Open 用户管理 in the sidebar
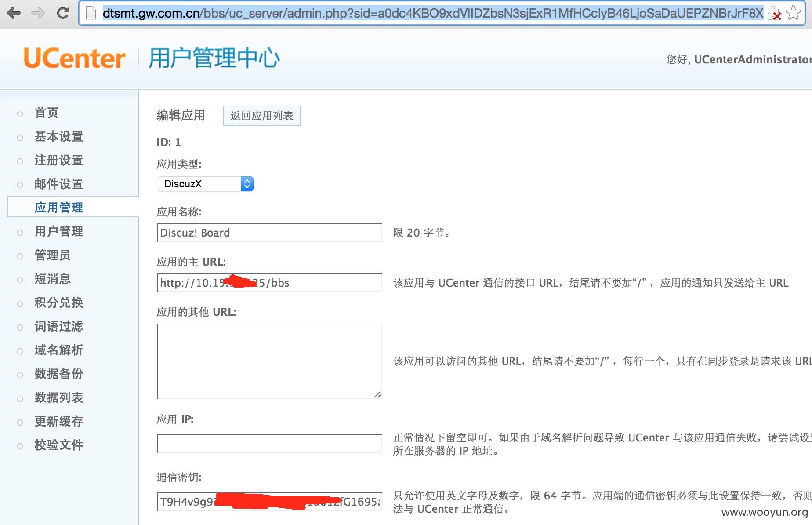This screenshot has height=525, width=812. (x=59, y=231)
